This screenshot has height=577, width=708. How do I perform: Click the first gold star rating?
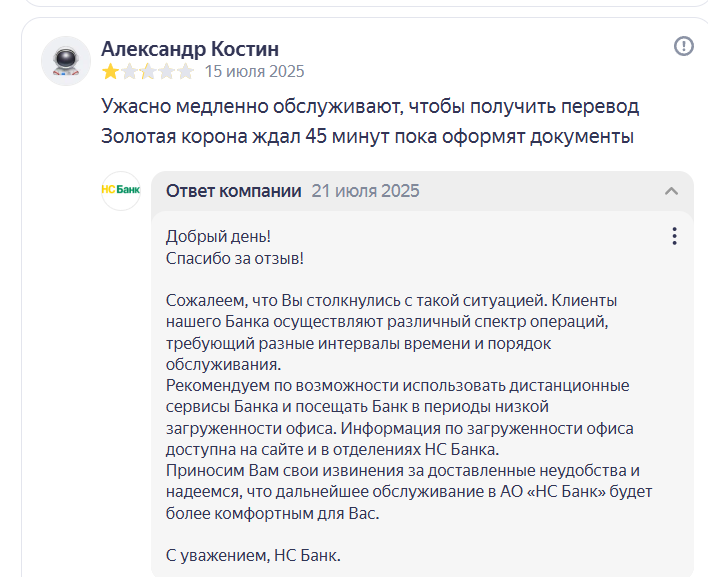(x=110, y=71)
